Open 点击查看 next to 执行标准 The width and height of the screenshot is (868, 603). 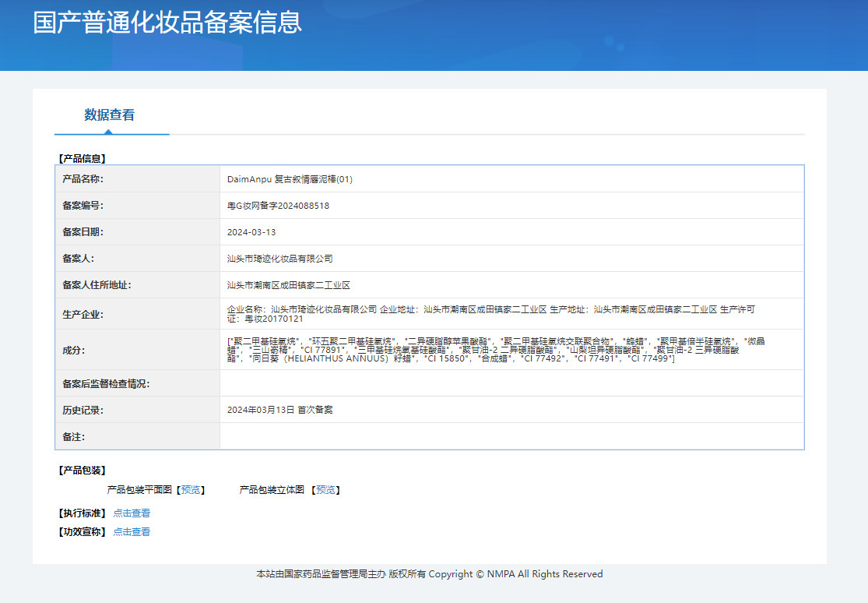click(x=132, y=513)
